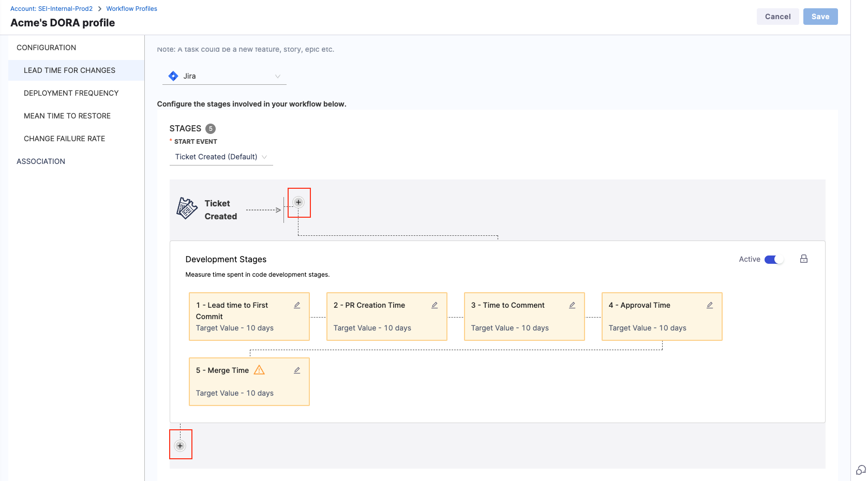Open the Jira issue management dropdown

pos(224,76)
